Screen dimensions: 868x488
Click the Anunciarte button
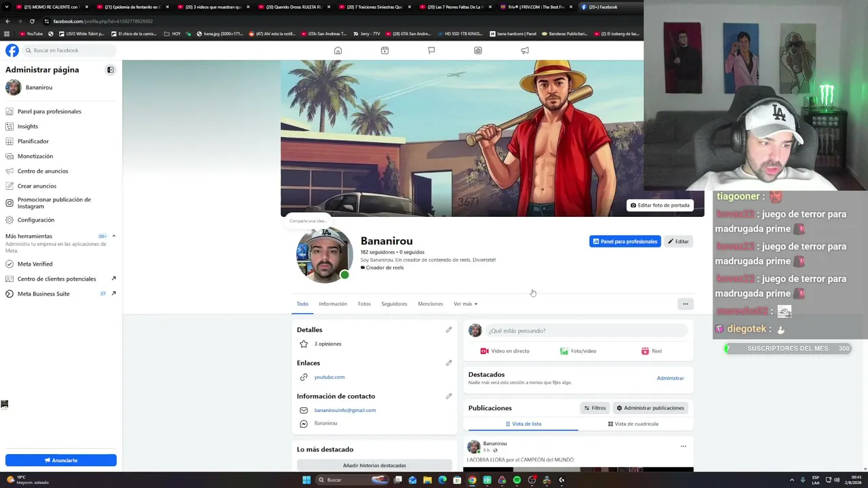pos(61,460)
